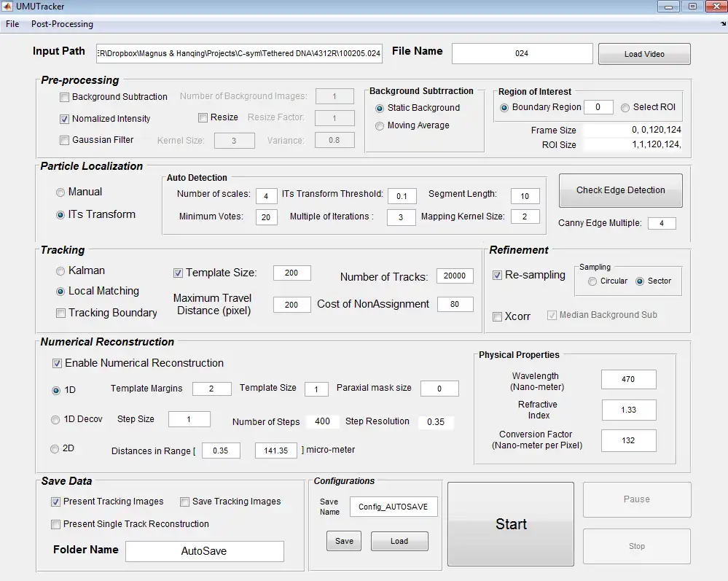Click the MATLAB logo icon in title bar
The width and height of the screenshot is (728, 581).
click(7, 7)
